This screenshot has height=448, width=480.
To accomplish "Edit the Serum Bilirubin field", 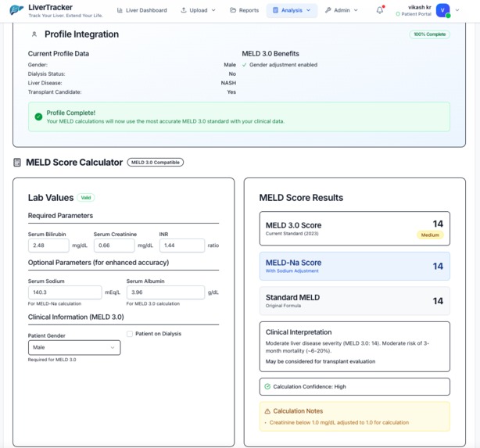I will [48, 246].
